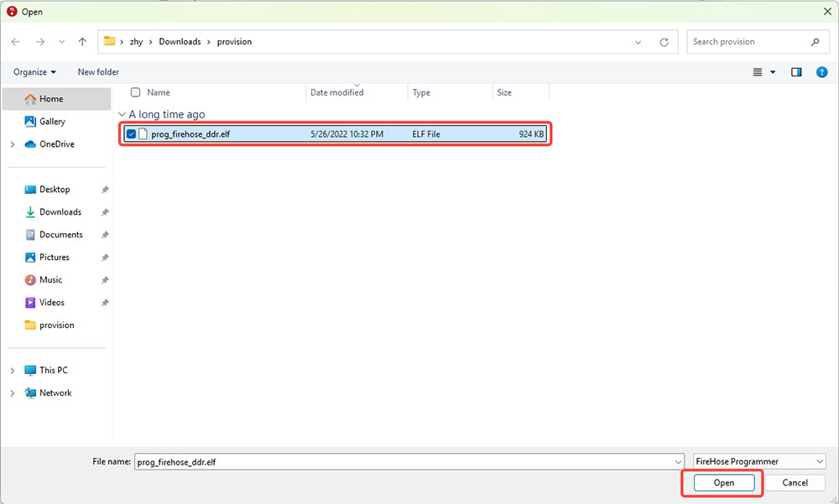Collapse the 'A long time ago' group

pyautogui.click(x=122, y=114)
